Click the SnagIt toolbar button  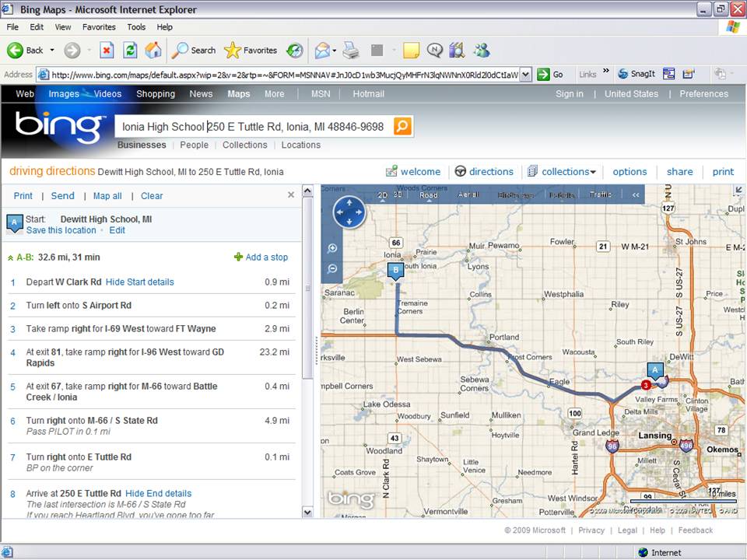coord(637,74)
